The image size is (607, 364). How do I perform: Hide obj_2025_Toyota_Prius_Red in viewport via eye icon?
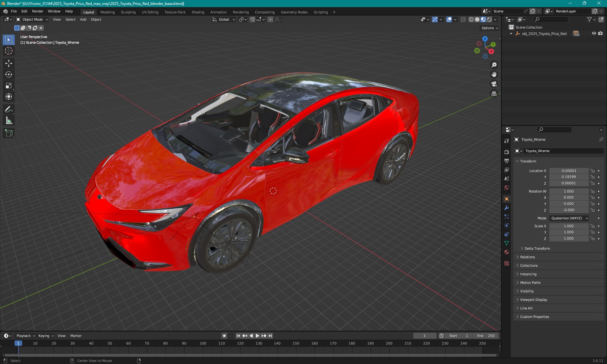pos(594,33)
